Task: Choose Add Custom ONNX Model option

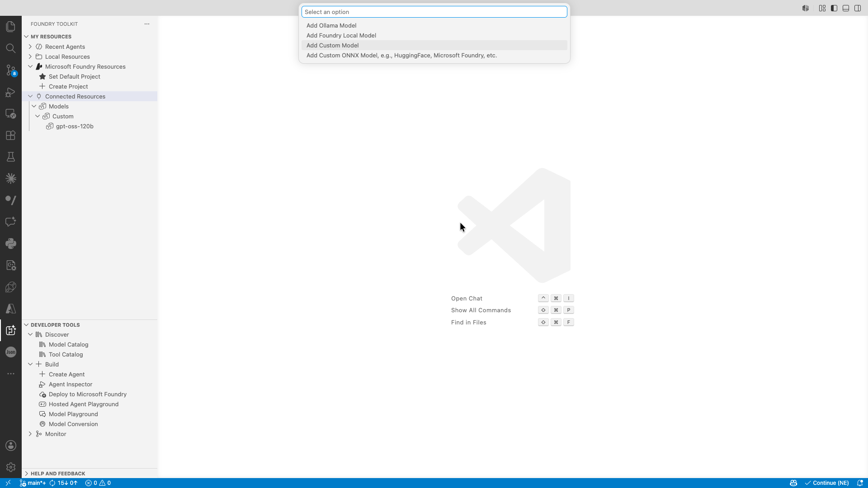Action: [434, 55]
